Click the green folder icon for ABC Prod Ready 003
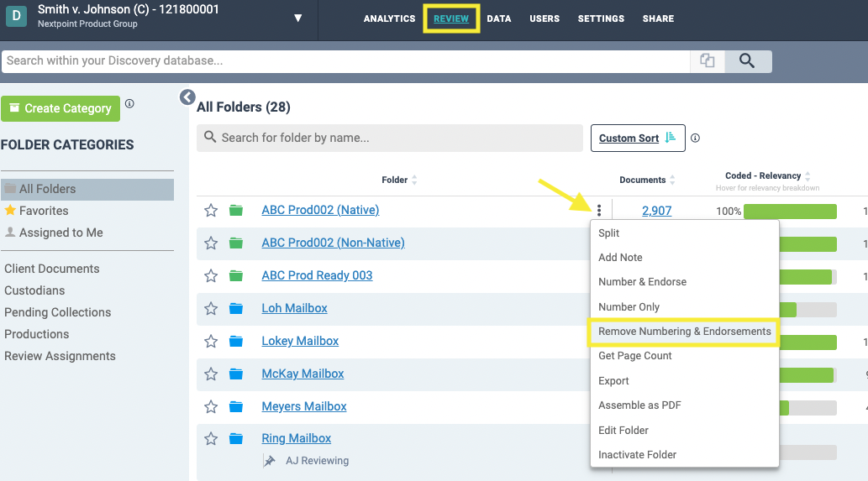868x481 pixels. point(236,275)
